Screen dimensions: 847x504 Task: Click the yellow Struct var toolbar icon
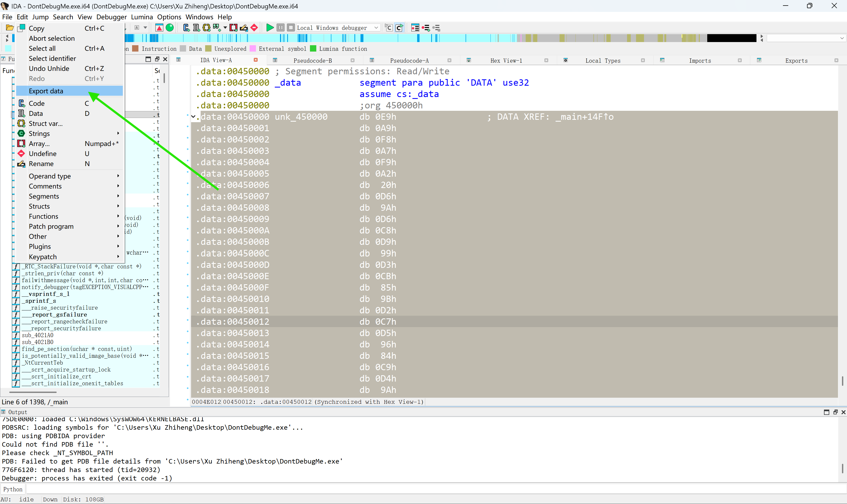(206, 28)
